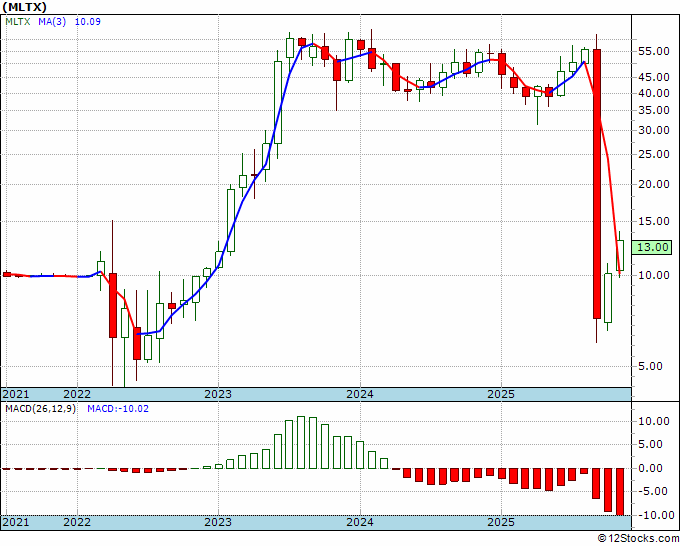Click 2025 on the MACD timeline
Image resolution: width=680 pixels, height=546 pixels.
coord(501,522)
